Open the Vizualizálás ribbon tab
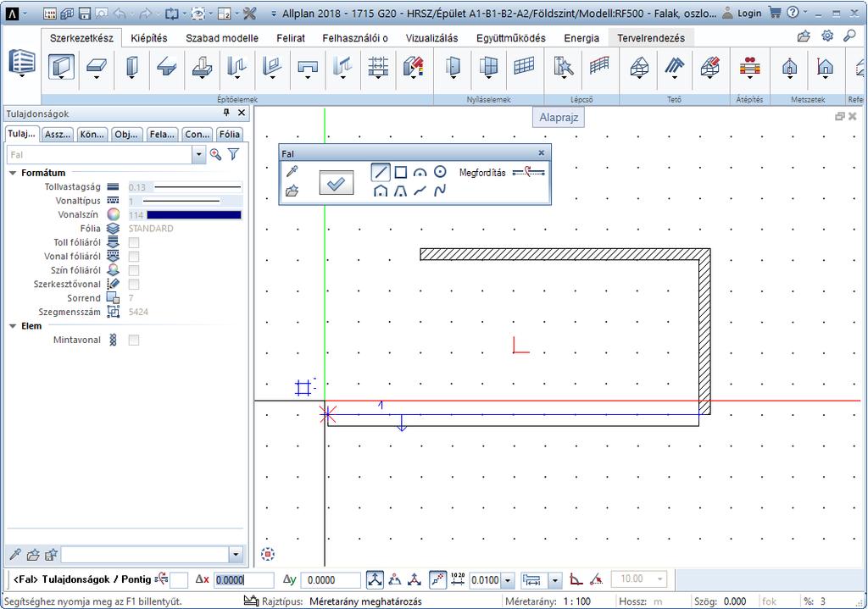The width and height of the screenshot is (868, 609). pyautogui.click(x=431, y=38)
